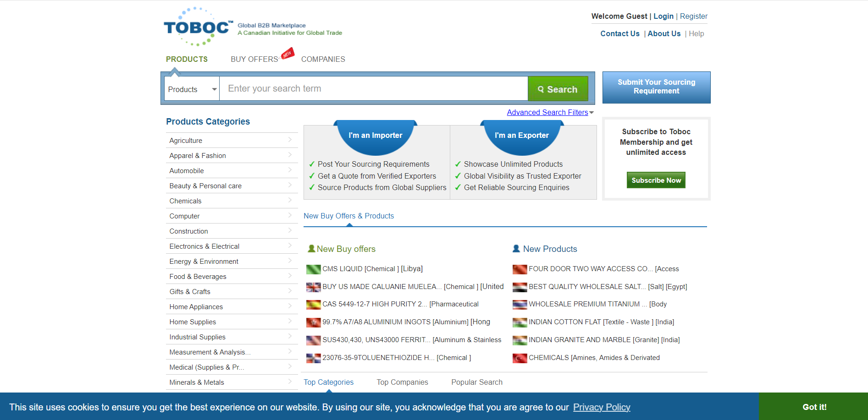Open the Login link

pos(663,16)
